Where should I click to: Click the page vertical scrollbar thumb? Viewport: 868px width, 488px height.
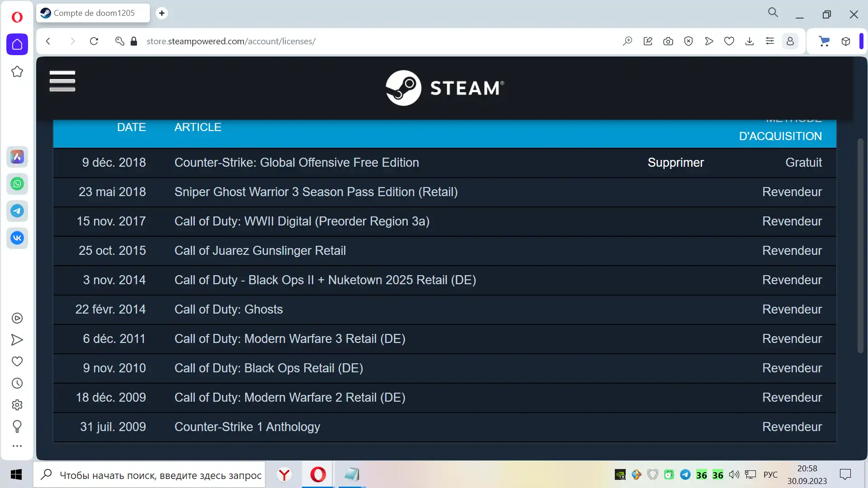click(x=860, y=246)
